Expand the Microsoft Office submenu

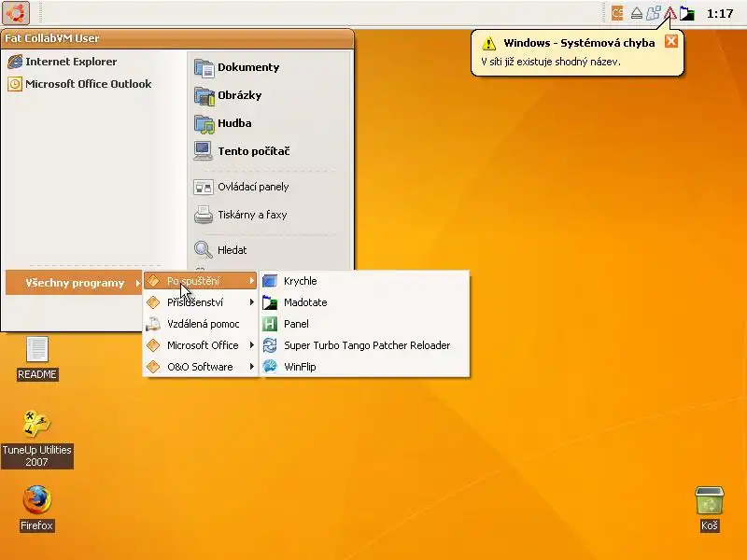pyautogui.click(x=201, y=345)
